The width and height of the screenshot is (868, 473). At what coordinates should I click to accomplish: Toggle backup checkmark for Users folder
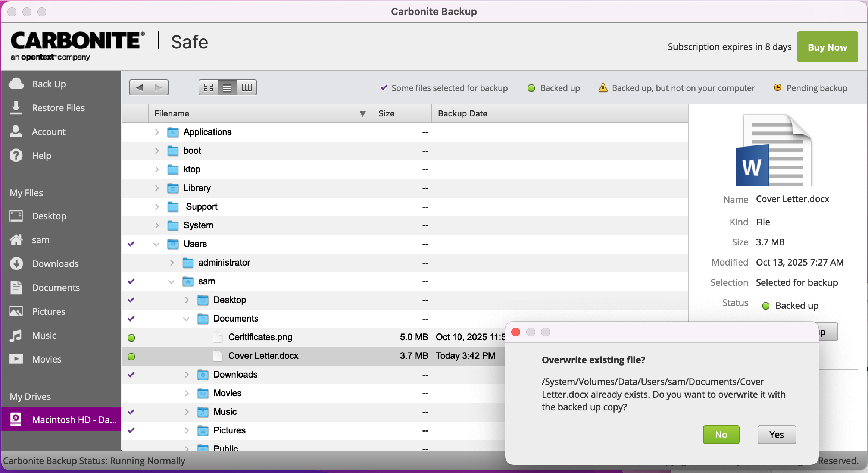[x=131, y=244]
